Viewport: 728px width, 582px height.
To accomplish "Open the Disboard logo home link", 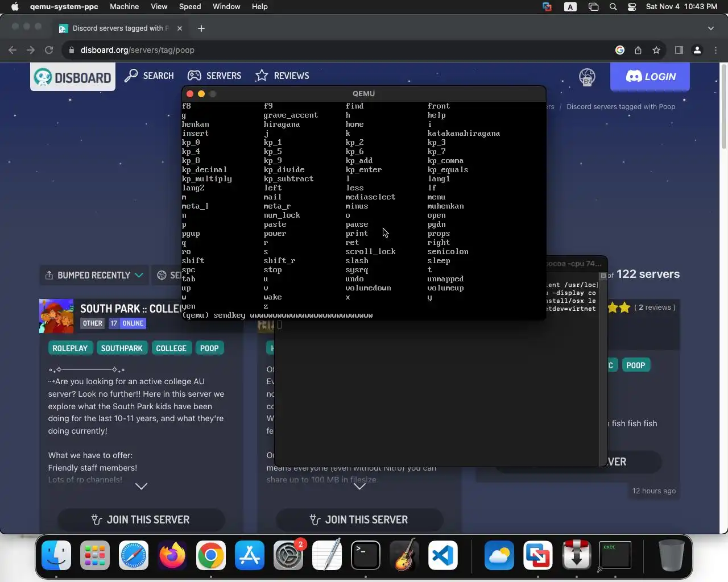I will (73, 77).
